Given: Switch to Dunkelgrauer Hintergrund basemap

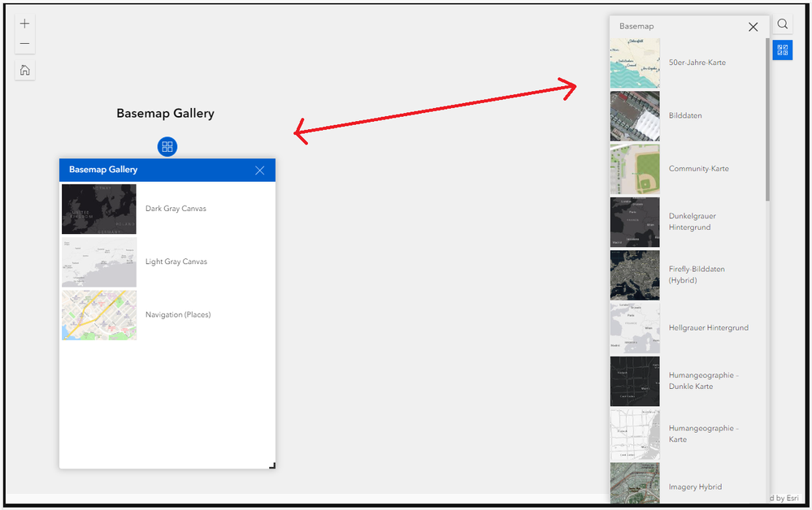Looking at the screenshot, I should coord(687,221).
